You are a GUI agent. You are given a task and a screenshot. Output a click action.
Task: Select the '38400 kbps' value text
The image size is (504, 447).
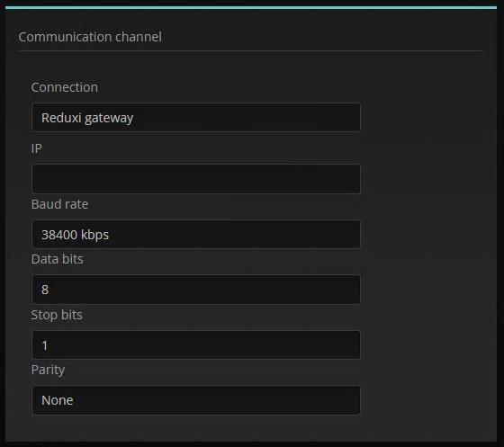pos(76,235)
